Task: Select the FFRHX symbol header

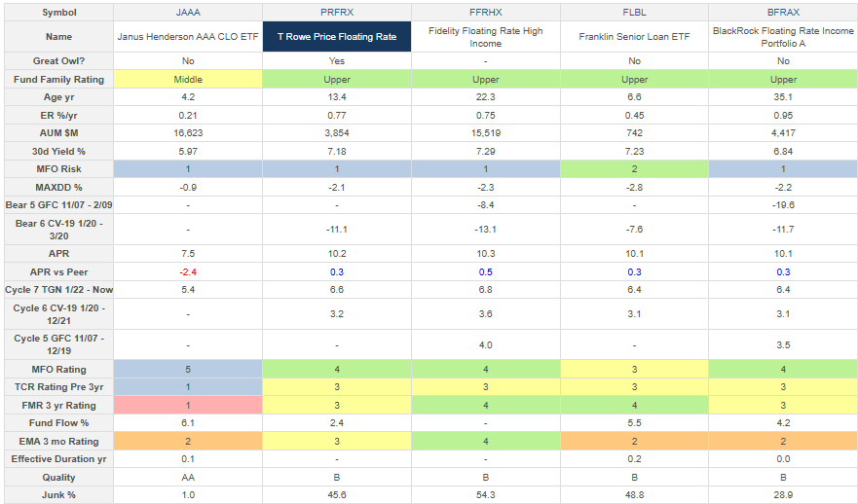Action: pos(485,10)
